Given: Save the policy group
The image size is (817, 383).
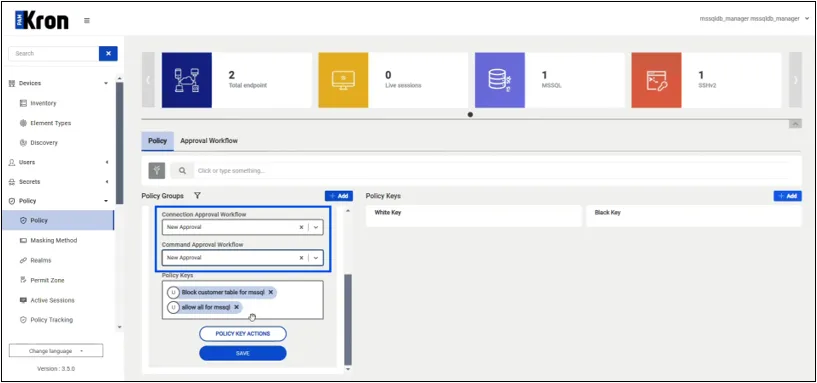Looking at the screenshot, I should pyautogui.click(x=243, y=353).
